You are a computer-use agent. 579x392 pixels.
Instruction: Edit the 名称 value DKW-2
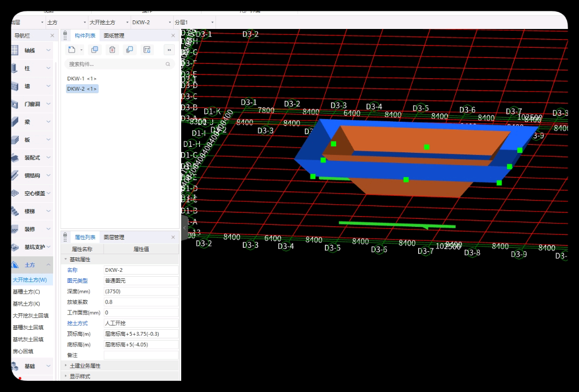tap(141, 270)
